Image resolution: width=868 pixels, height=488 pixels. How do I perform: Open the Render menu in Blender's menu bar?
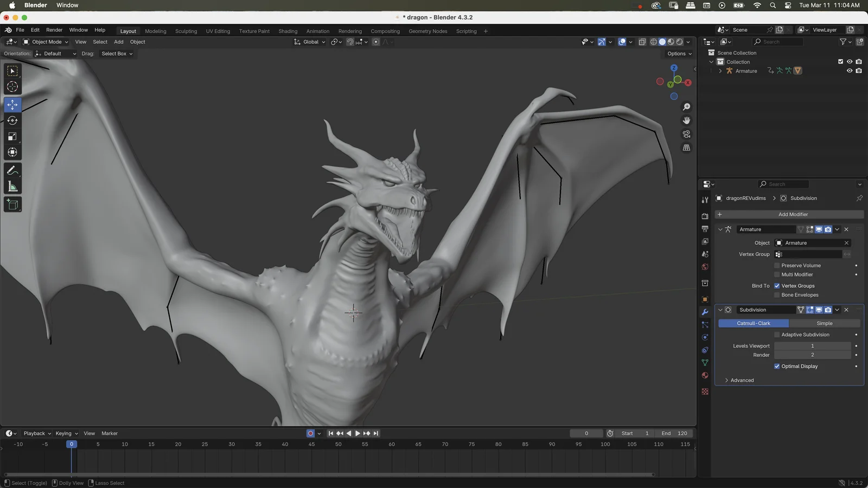[x=54, y=30]
